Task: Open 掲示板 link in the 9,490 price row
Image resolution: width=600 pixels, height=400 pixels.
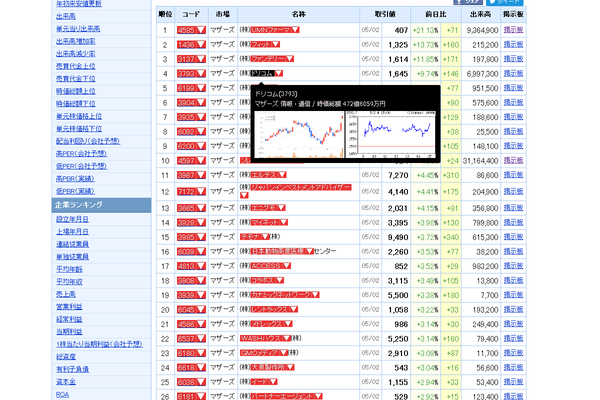Action: click(x=513, y=237)
